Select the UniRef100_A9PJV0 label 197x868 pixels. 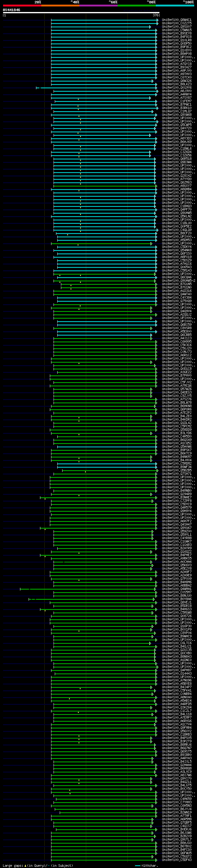tap(176, 71)
